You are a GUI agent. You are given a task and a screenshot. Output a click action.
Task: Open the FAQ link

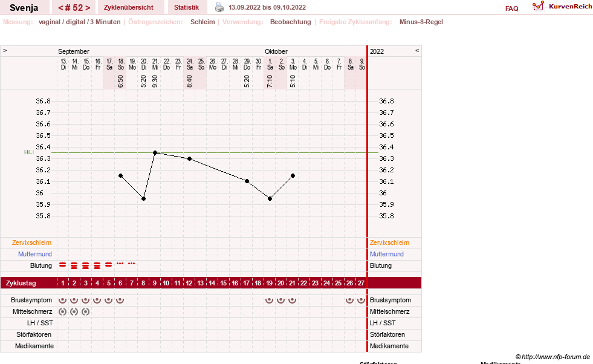511,8
